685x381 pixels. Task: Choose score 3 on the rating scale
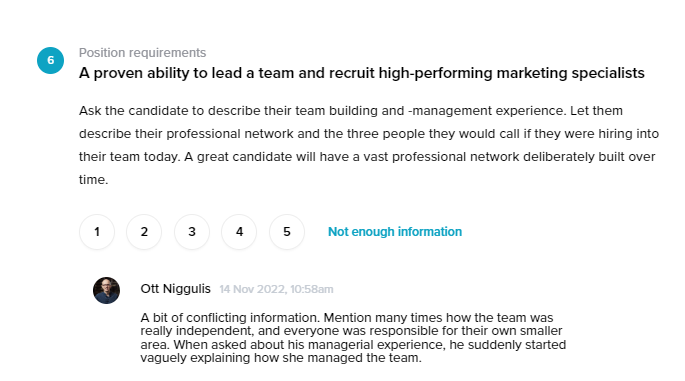point(192,232)
